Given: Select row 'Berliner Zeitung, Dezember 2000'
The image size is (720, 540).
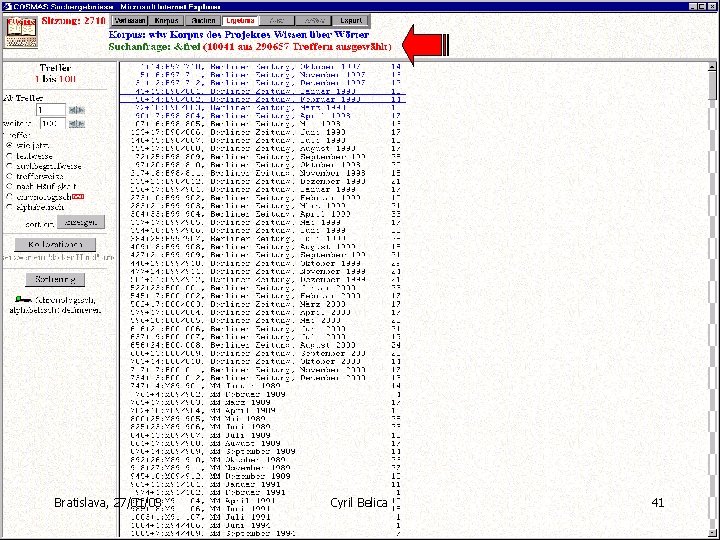Looking at the screenshot, I should [x=265, y=378].
